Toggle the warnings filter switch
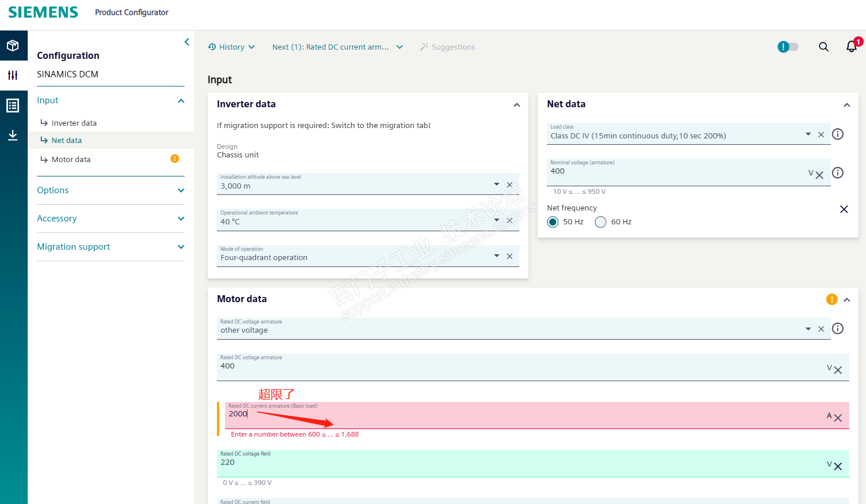Screen dimensions: 866x504 tap(788, 47)
